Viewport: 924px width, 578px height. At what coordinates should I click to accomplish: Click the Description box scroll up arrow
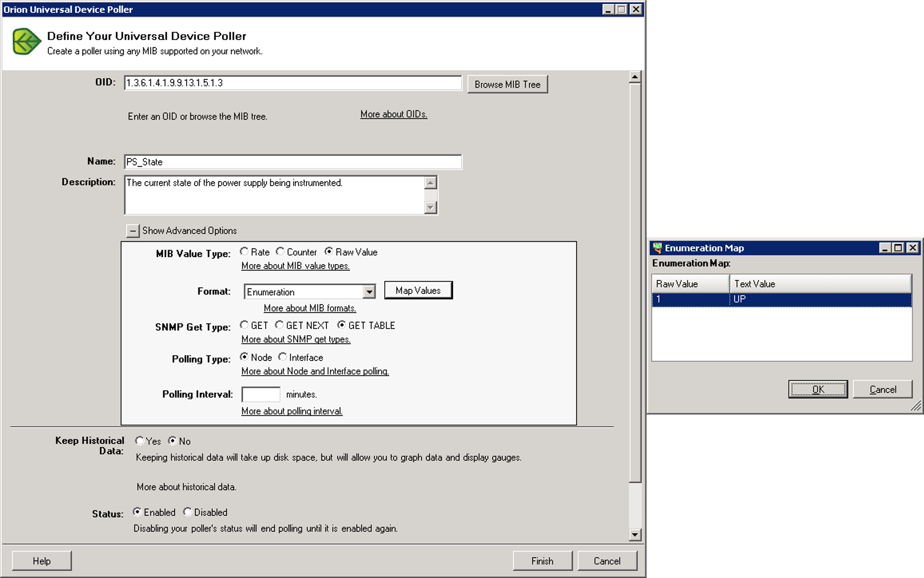431,182
